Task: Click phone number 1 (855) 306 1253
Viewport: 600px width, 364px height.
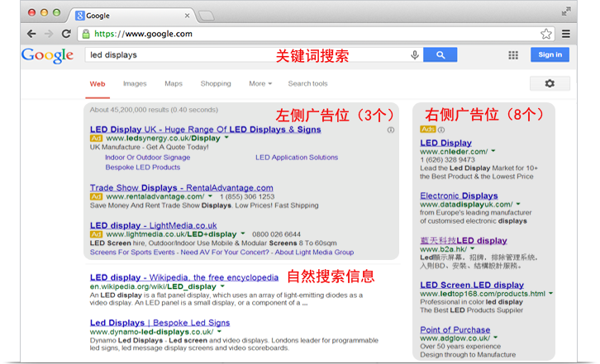Action: [x=247, y=196]
